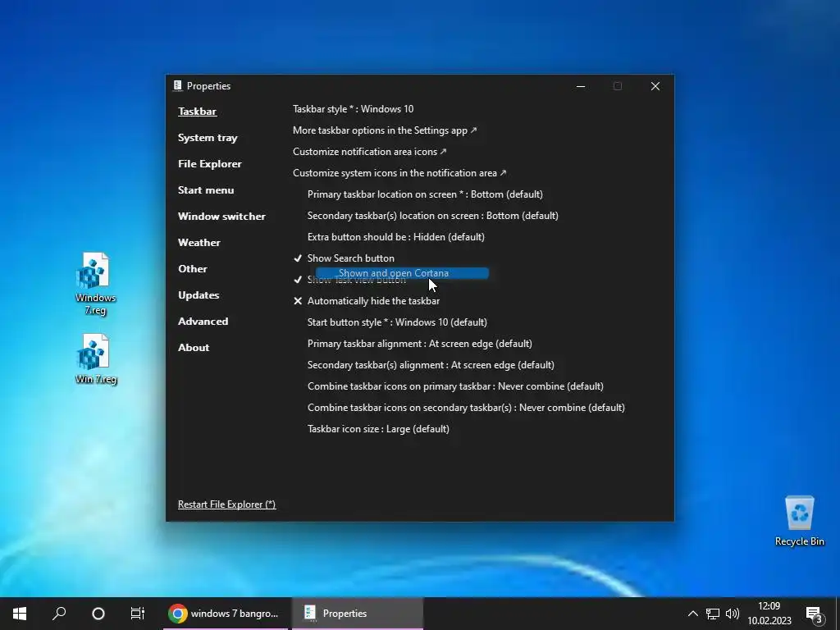Open the Window switcher section

click(221, 217)
